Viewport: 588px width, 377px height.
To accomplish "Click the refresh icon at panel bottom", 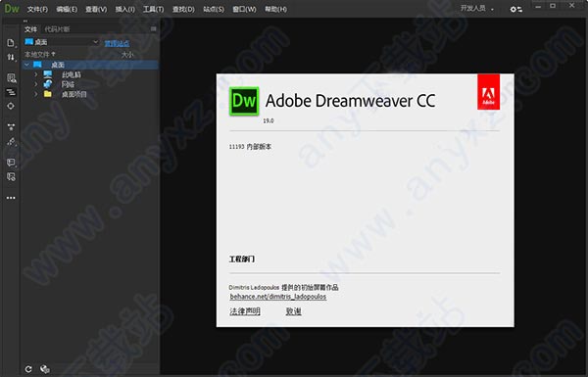I will coord(28,369).
